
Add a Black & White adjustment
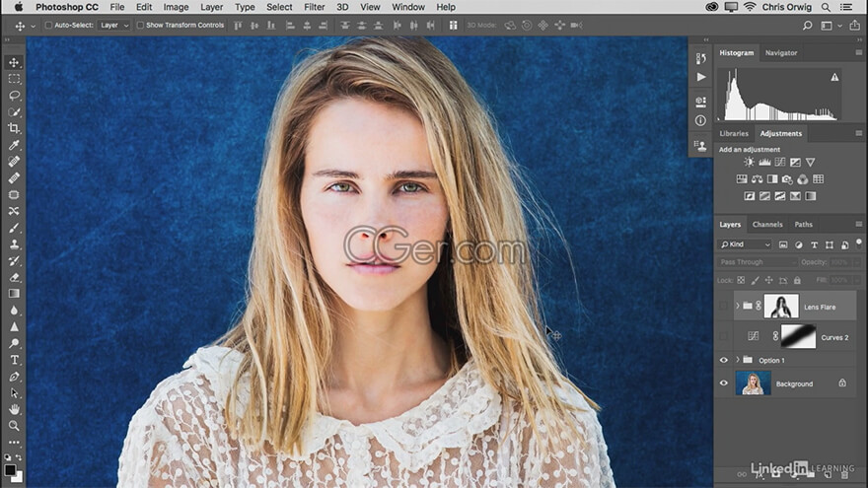tap(772, 178)
